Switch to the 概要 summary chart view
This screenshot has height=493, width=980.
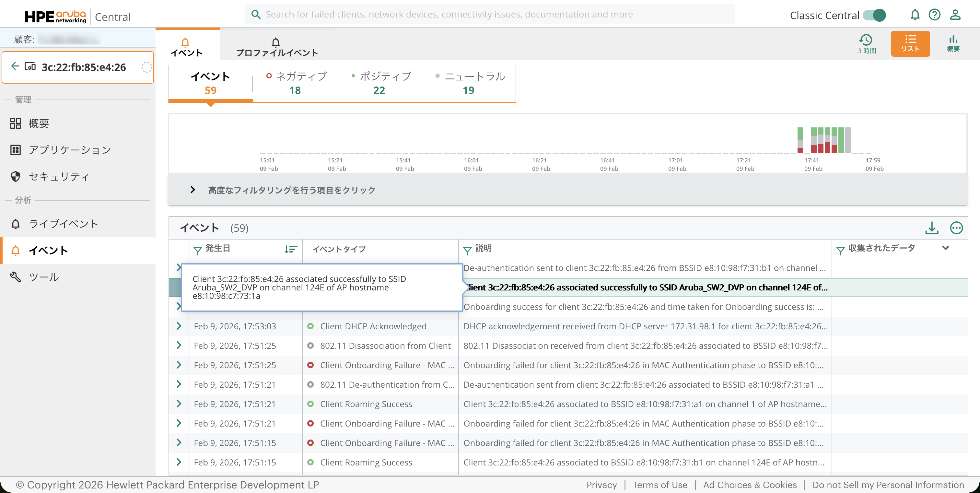tap(953, 44)
